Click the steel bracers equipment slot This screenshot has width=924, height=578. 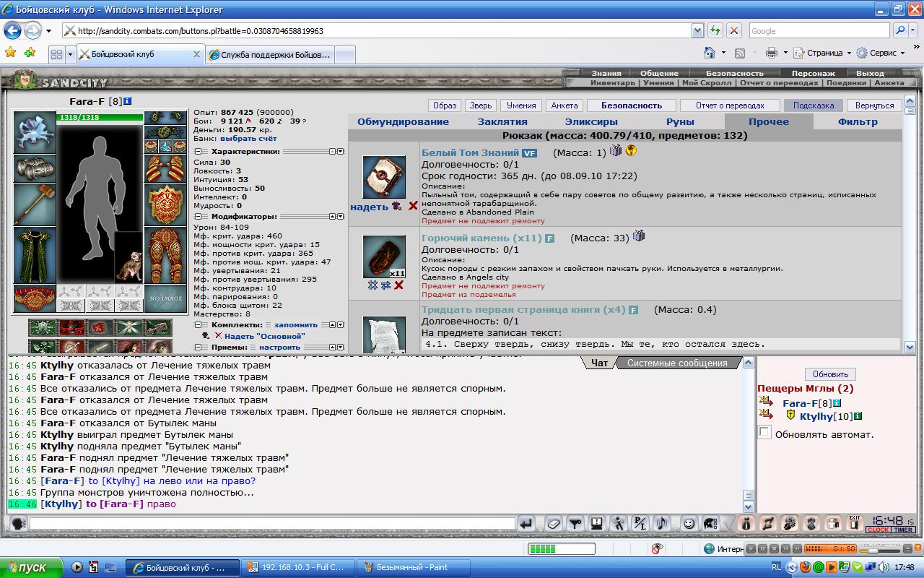click(x=35, y=168)
